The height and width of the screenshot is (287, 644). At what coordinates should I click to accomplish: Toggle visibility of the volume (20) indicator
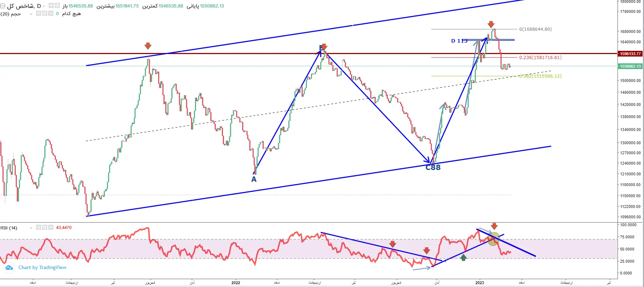tap(39, 14)
